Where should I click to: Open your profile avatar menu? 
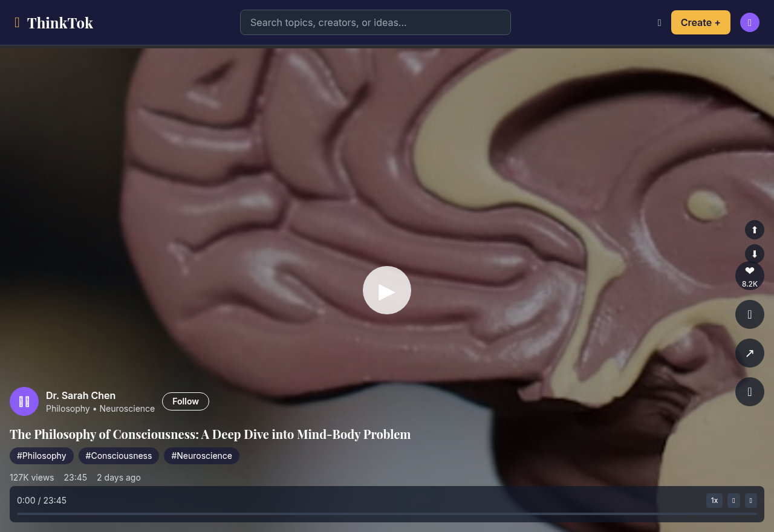click(x=749, y=22)
